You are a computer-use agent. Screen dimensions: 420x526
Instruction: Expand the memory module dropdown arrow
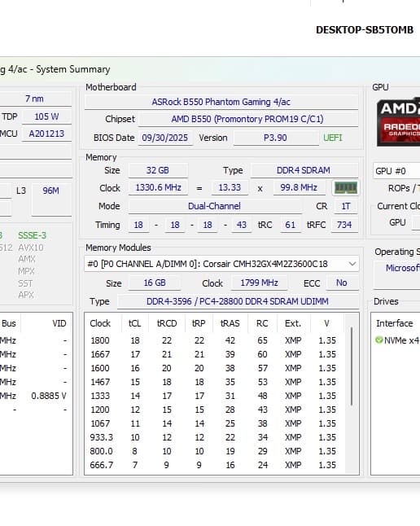tap(352, 264)
